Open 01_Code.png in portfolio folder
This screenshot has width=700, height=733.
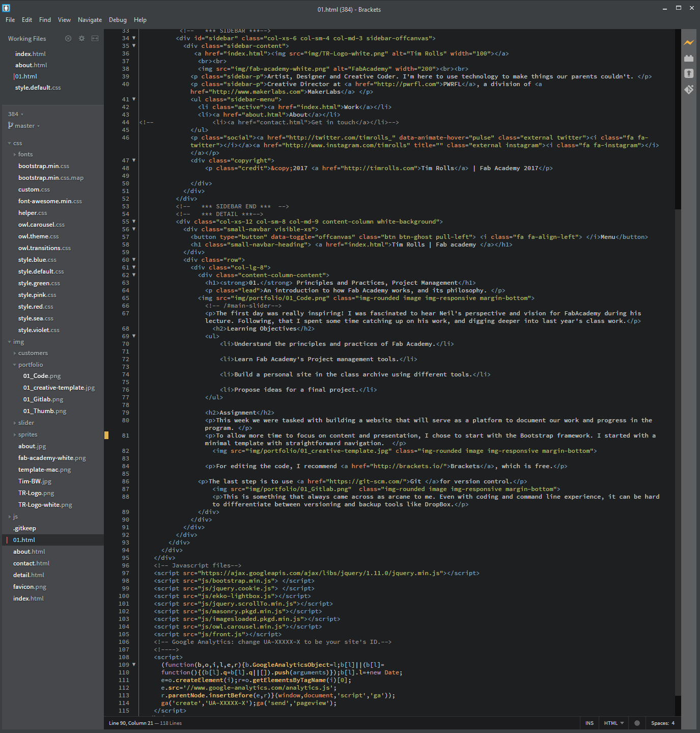point(42,376)
